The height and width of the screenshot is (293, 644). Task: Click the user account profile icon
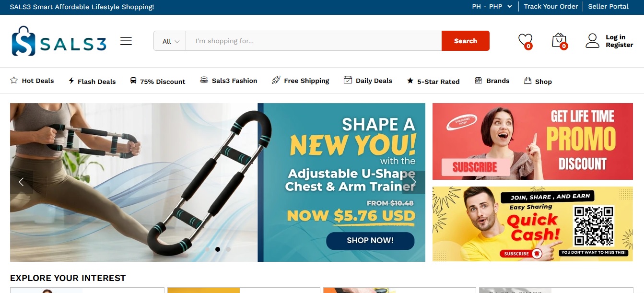pos(593,41)
